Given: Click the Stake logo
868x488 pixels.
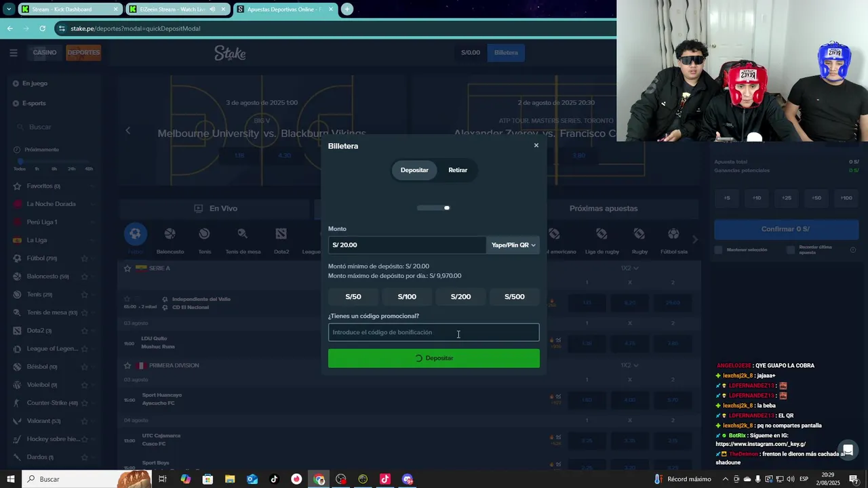Looking at the screenshot, I should (x=230, y=53).
